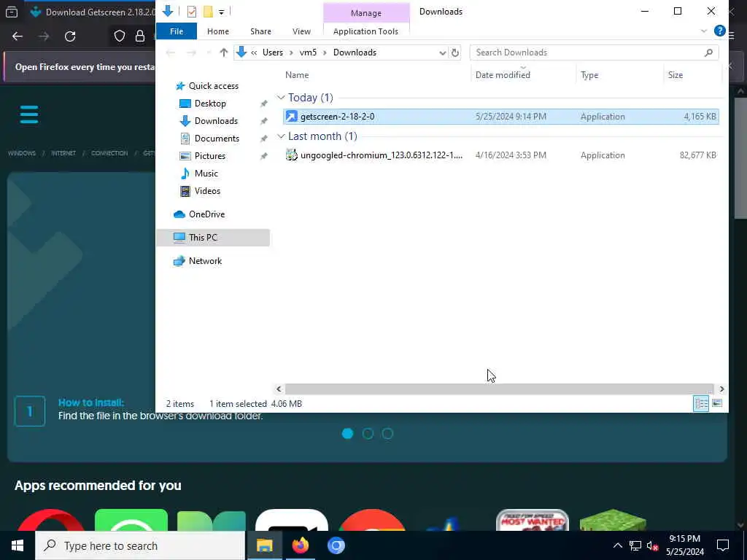Open the website hamburger menu
This screenshot has height=560, width=747.
29,114
